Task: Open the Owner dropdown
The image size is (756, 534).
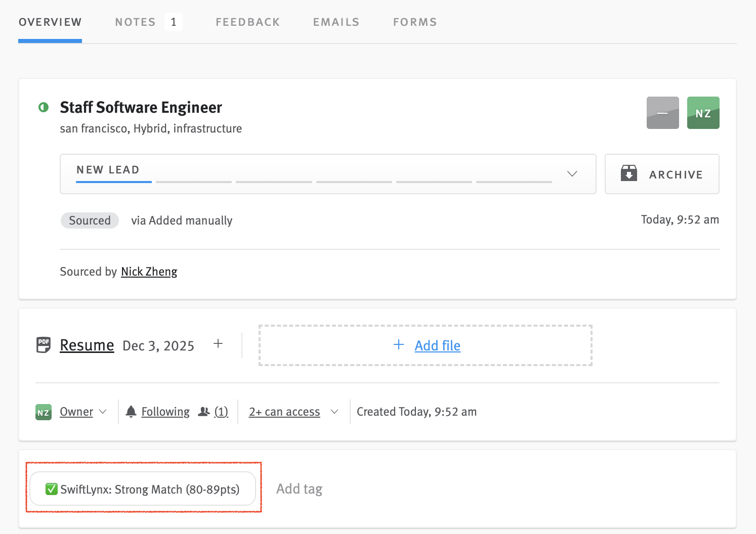Action: tap(82, 411)
